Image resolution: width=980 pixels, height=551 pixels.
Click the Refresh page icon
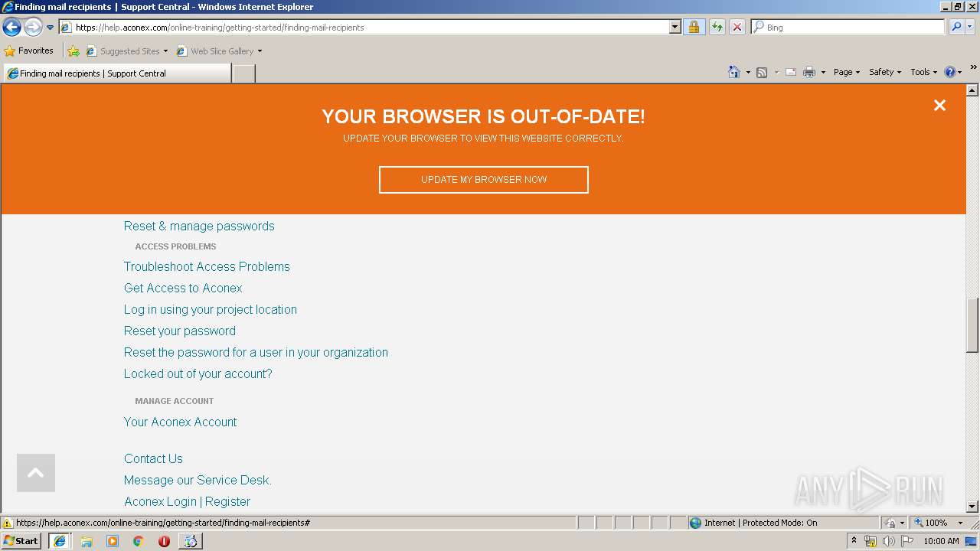click(717, 27)
